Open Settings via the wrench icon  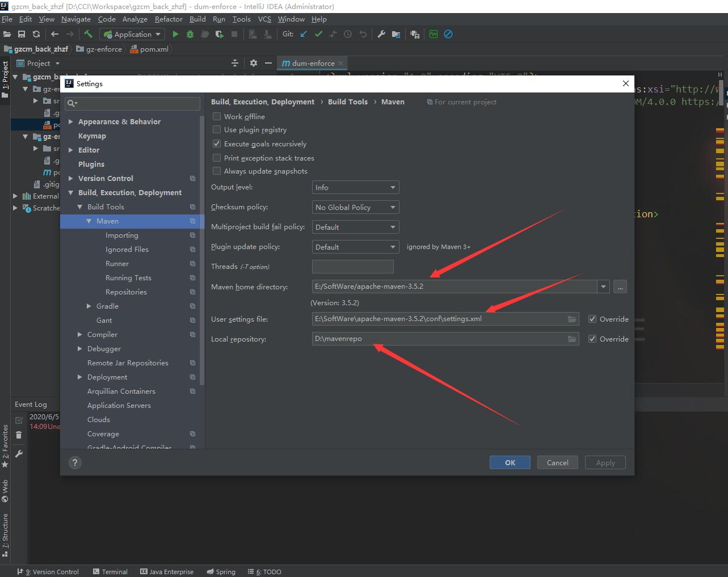[x=381, y=34]
